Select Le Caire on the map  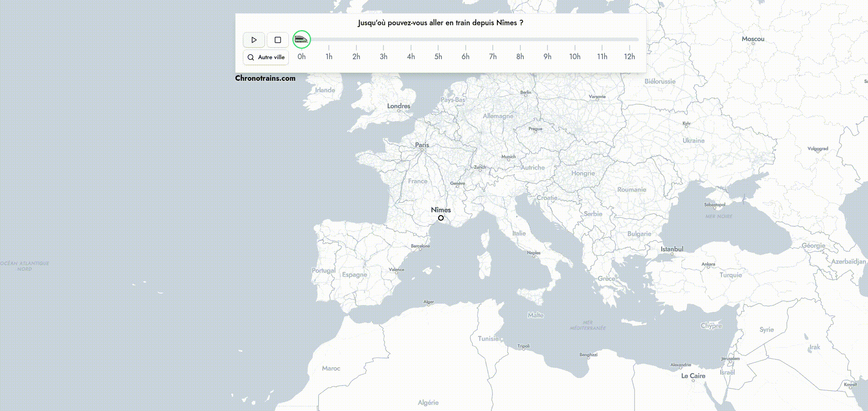click(x=693, y=376)
